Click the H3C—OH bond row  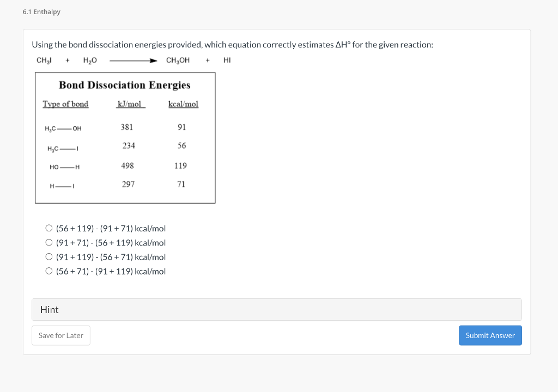(x=62, y=128)
